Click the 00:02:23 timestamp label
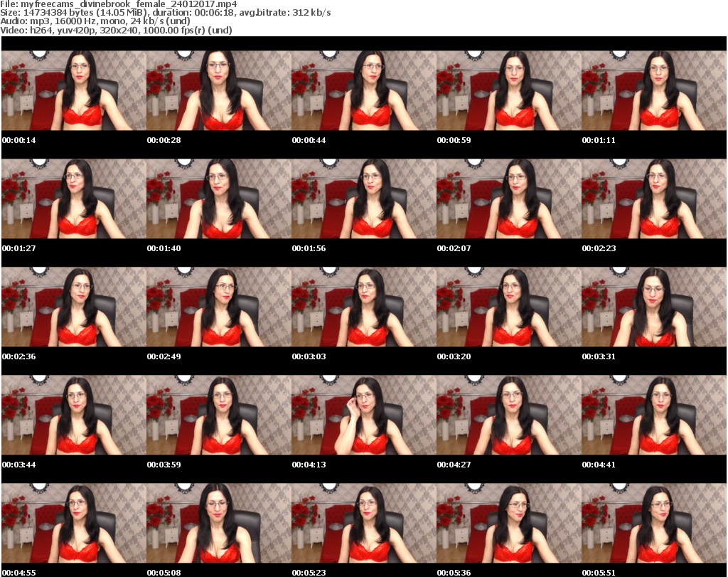This screenshot has height=577, width=728. 599,248
